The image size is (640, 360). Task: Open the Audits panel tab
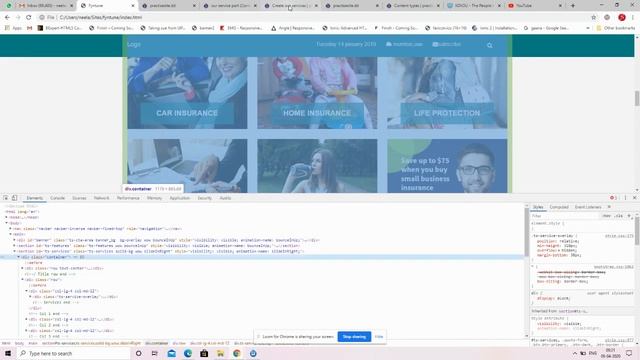[x=225, y=198]
